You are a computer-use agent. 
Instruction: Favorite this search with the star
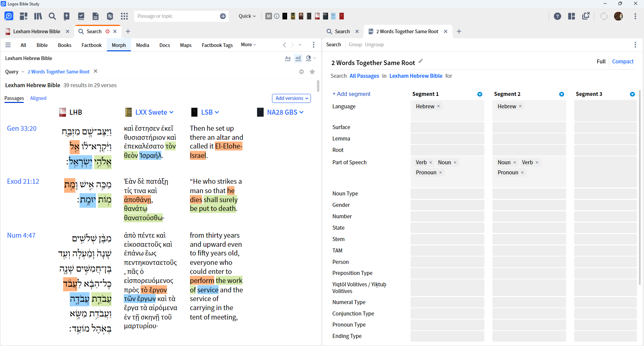[312, 72]
